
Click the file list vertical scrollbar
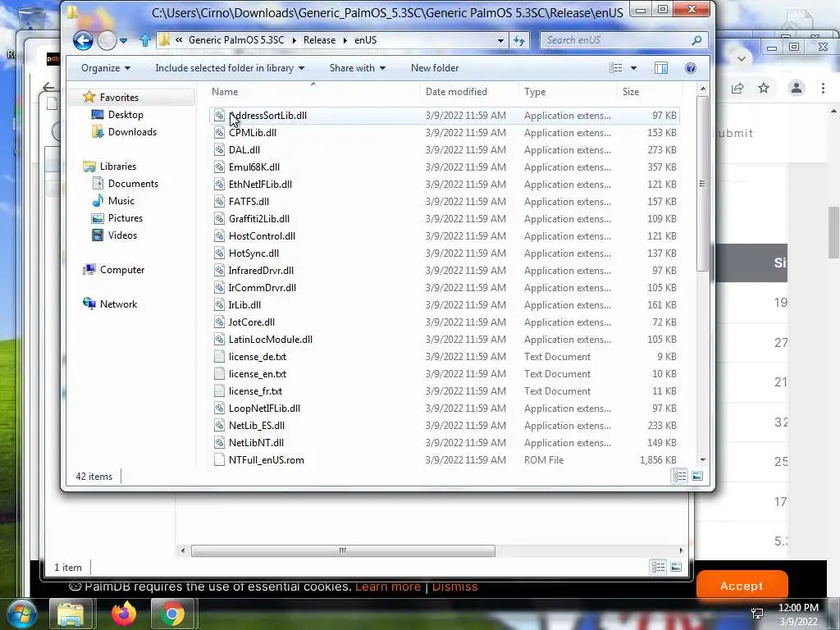(x=703, y=184)
